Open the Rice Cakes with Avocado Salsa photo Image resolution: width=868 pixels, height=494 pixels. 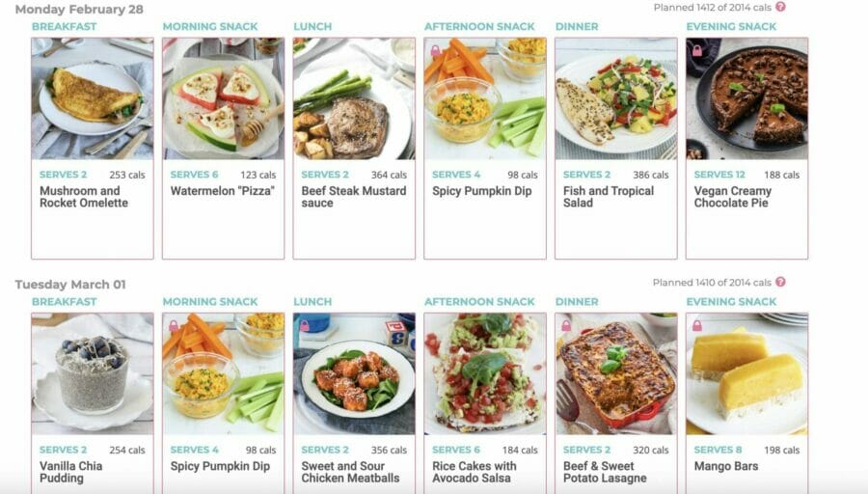[485, 373]
